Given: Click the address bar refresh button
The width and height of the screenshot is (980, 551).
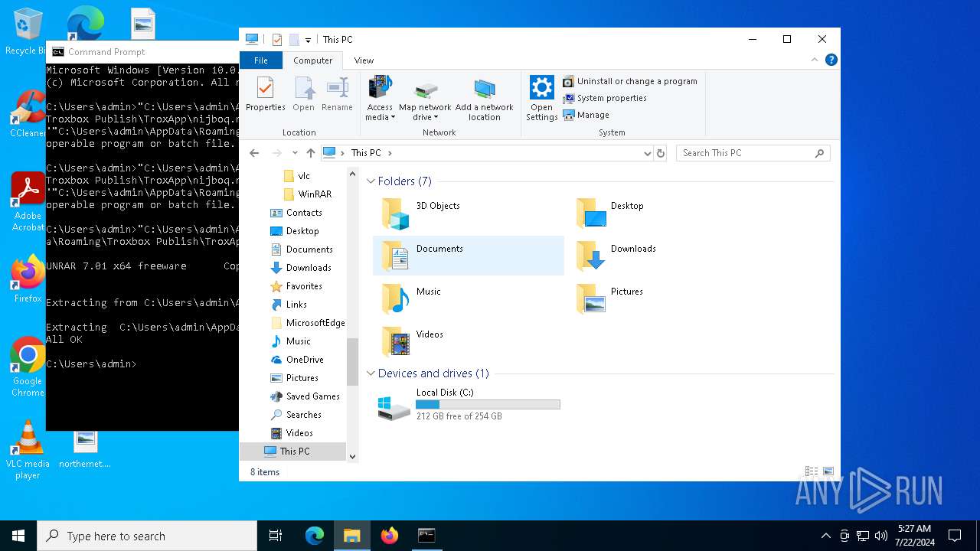Looking at the screenshot, I should pos(661,153).
